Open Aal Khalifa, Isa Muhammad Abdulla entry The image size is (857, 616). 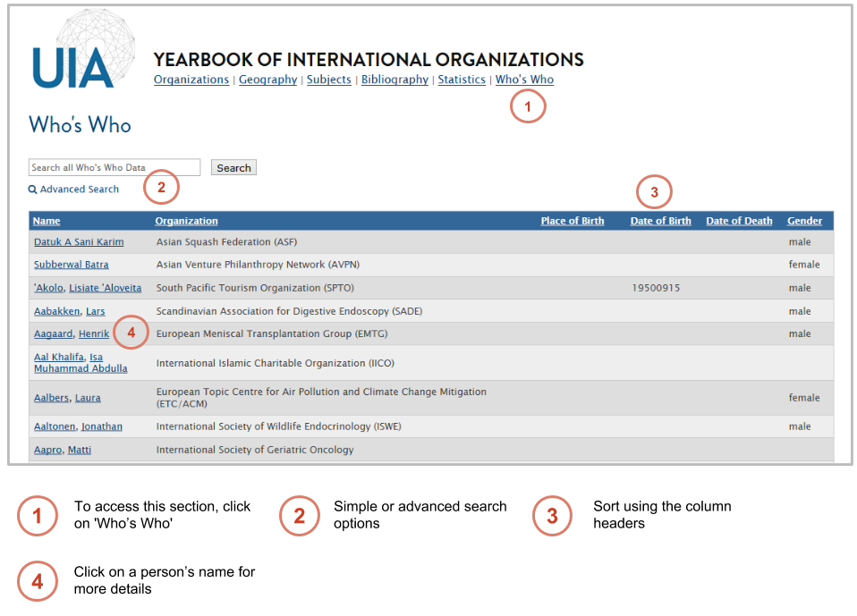pos(81,363)
